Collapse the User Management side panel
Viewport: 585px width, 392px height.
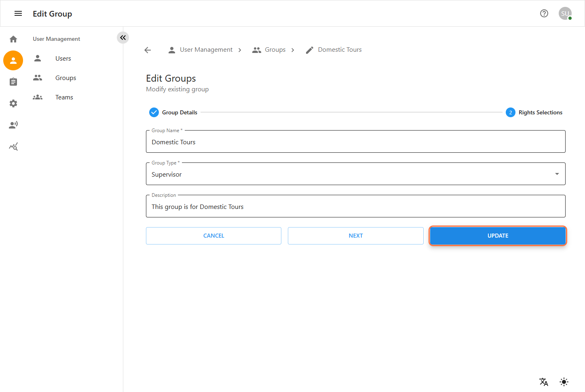point(123,38)
